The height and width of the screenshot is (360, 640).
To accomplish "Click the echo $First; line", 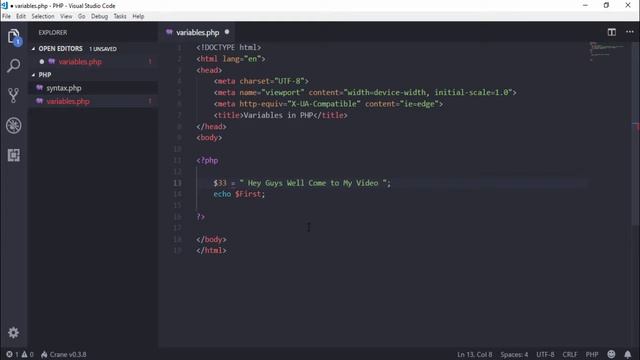I will click(x=239, y=194).
